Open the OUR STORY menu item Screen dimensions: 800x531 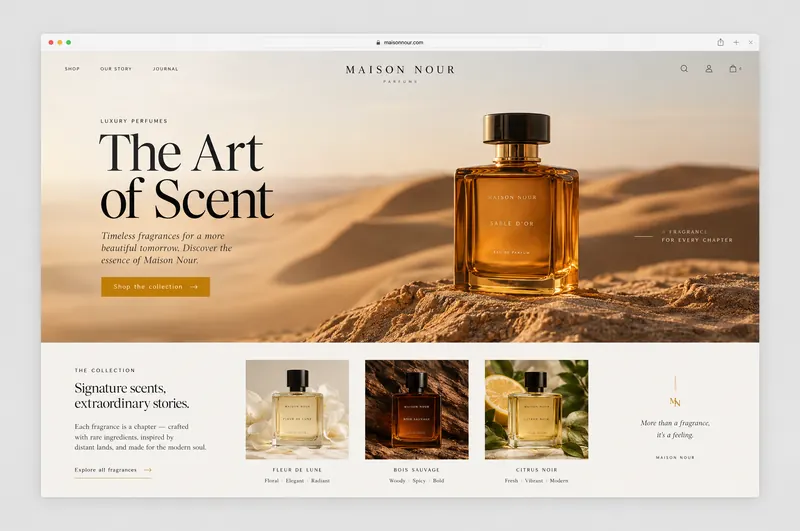click(x=116, y=69)
